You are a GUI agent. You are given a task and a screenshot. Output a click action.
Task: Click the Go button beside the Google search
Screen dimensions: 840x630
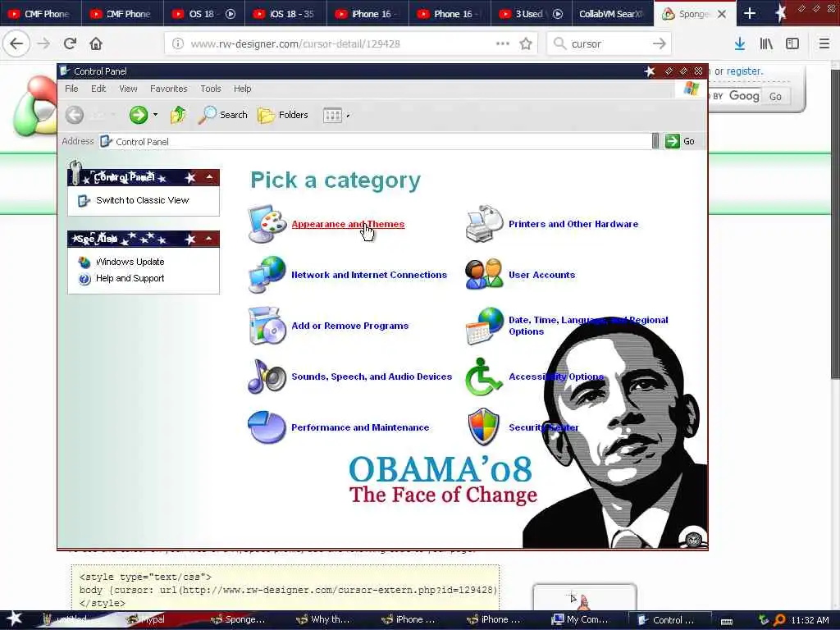775,97
